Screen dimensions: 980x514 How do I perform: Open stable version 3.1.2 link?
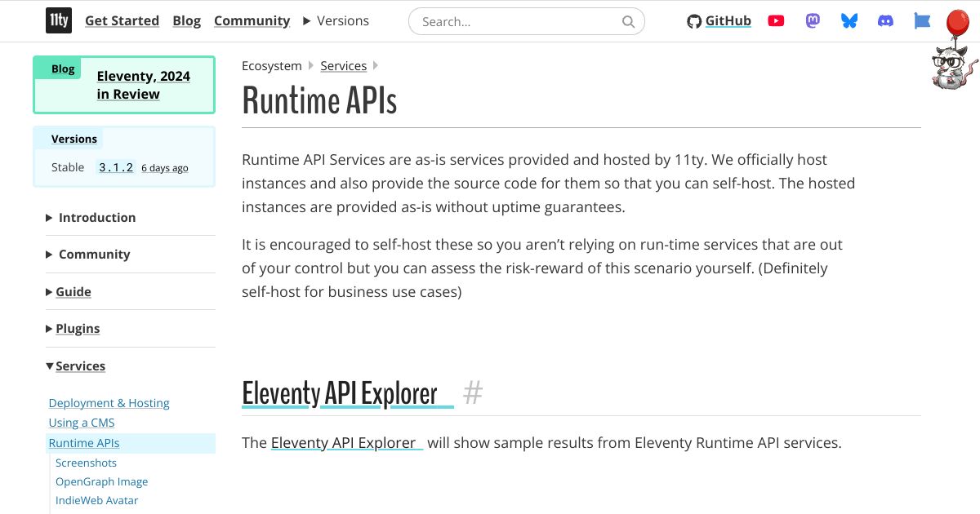[x=116, y=167]
